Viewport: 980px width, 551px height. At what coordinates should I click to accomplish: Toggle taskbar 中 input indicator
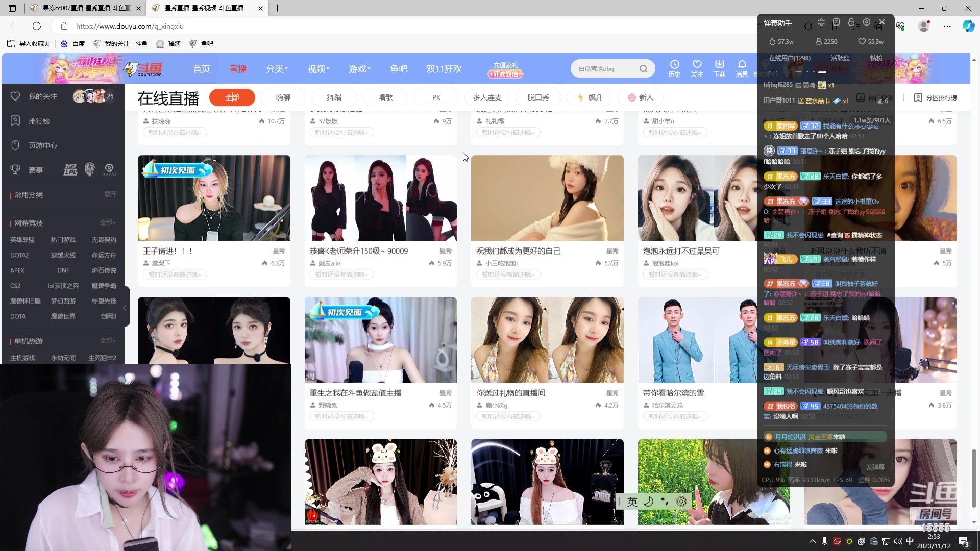[x=910, y=541]
